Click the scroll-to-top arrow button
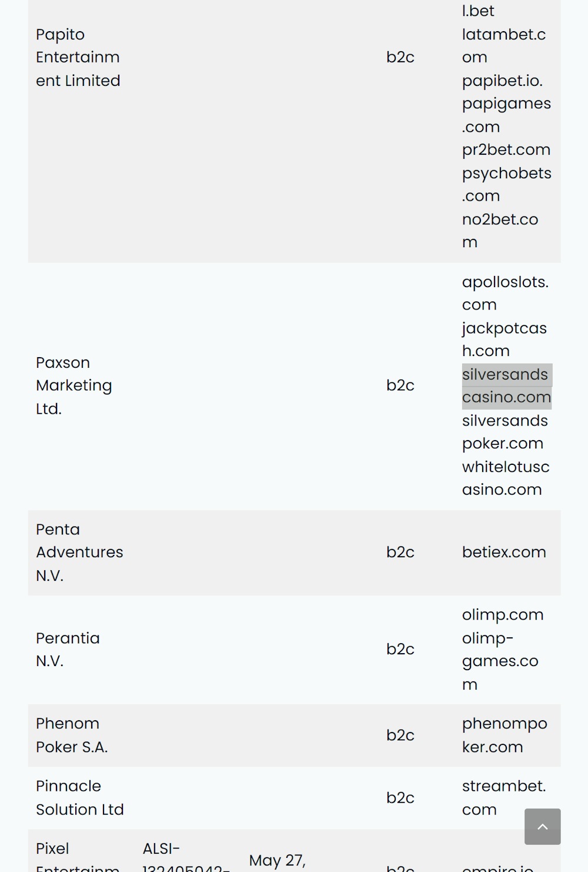Image resolution: width=588 pixels, height=872 pixels. click(542, 826)
